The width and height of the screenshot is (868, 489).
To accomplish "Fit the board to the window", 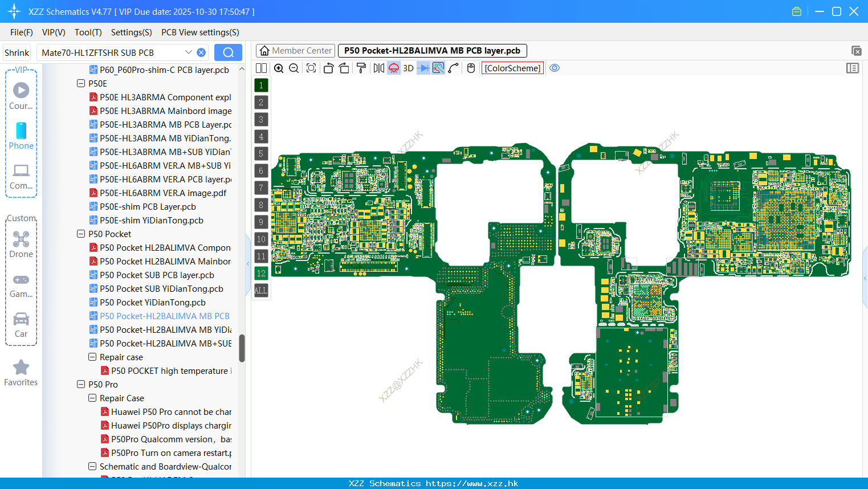I will point(311,68).
